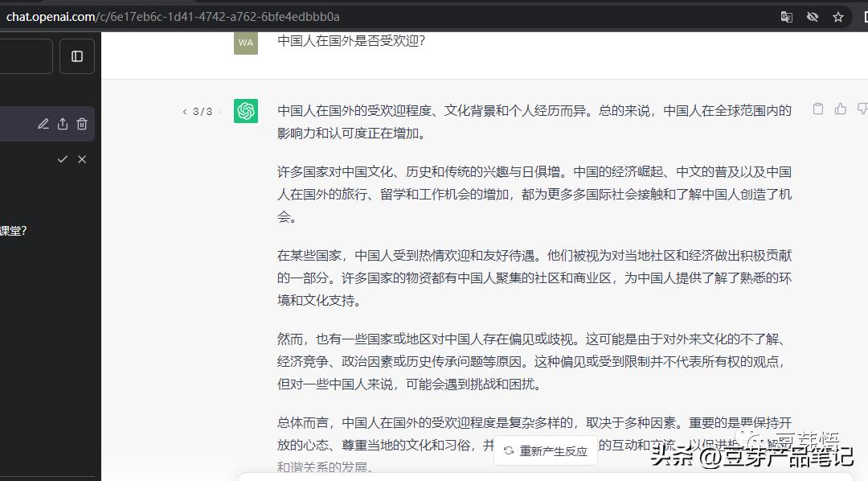
Task: Toggle the hidden-eye icon in the address bar
Action: pyautogui.click(x=812, y=16)
